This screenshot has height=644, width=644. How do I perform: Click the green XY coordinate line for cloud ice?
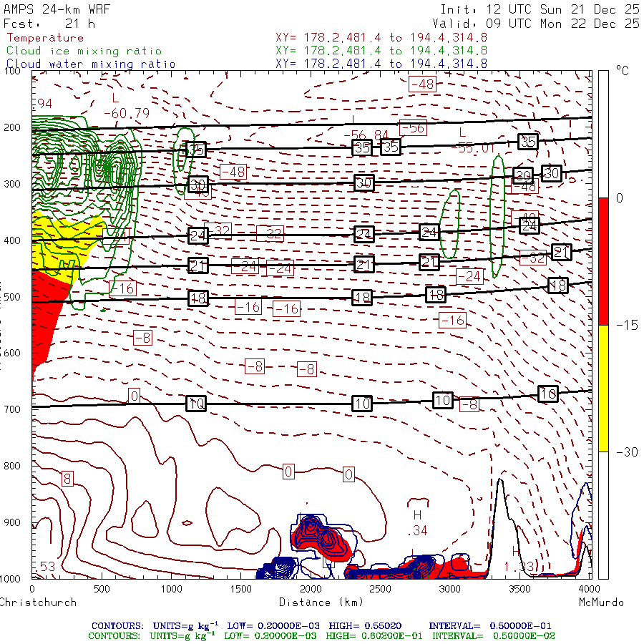(x=381, y=51)
